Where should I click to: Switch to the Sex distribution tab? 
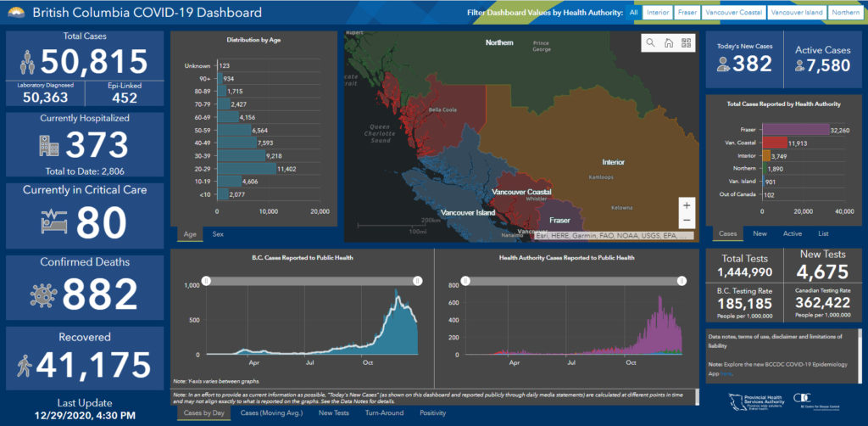click(x=219, y=233)
